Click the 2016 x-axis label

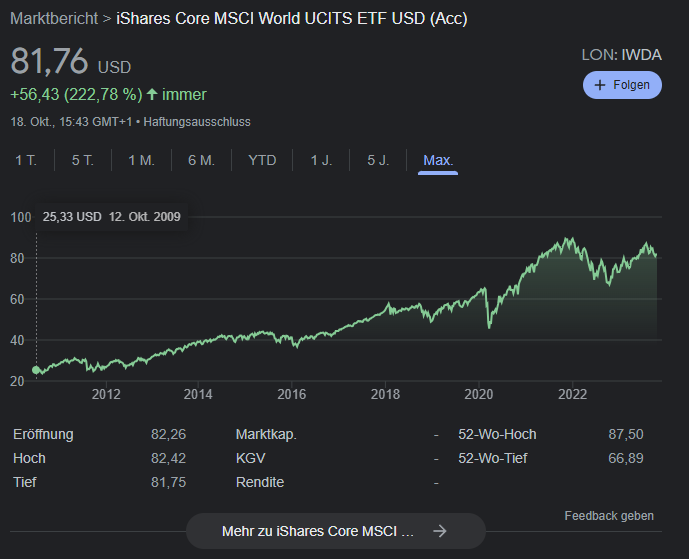coord(292,394)
